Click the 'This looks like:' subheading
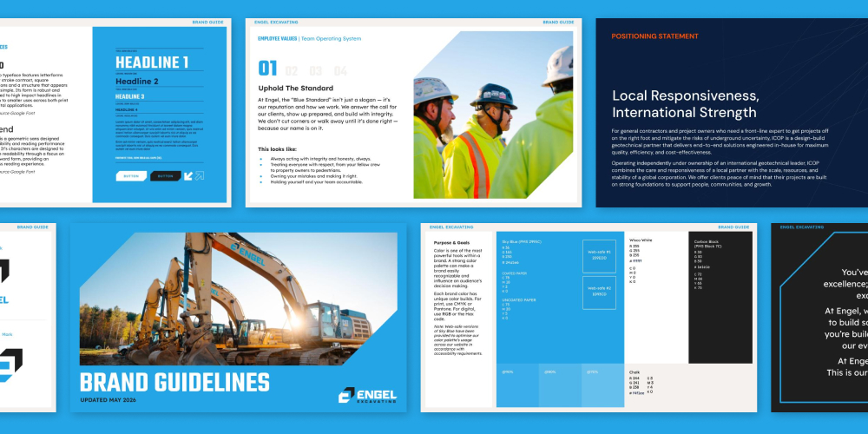 coord(278,149)
